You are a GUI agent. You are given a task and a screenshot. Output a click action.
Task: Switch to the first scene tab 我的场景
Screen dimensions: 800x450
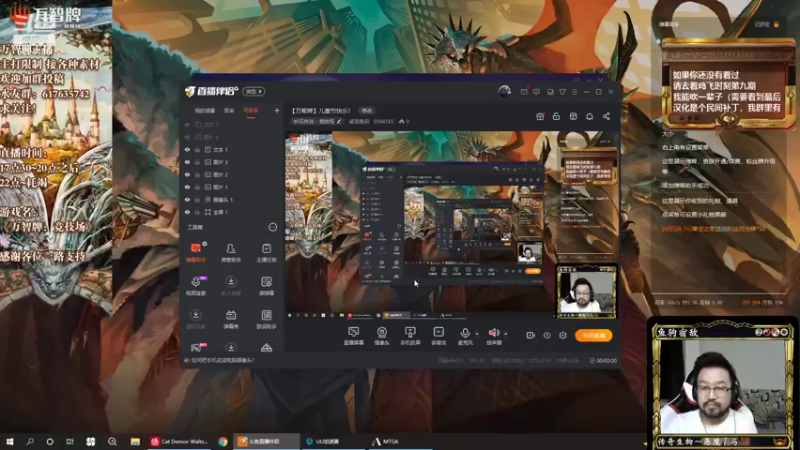[205, 111]
